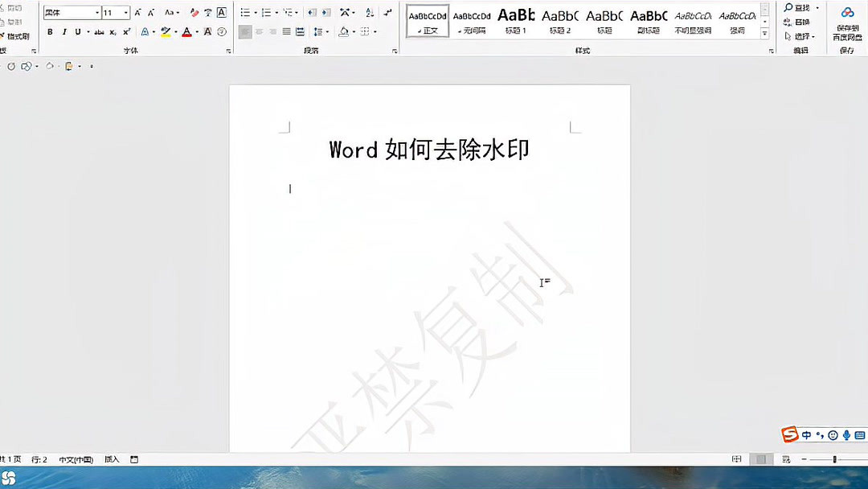Select the Format Painter (格式刷) tool
The image size is (868, 489).
tap(17, 35)
